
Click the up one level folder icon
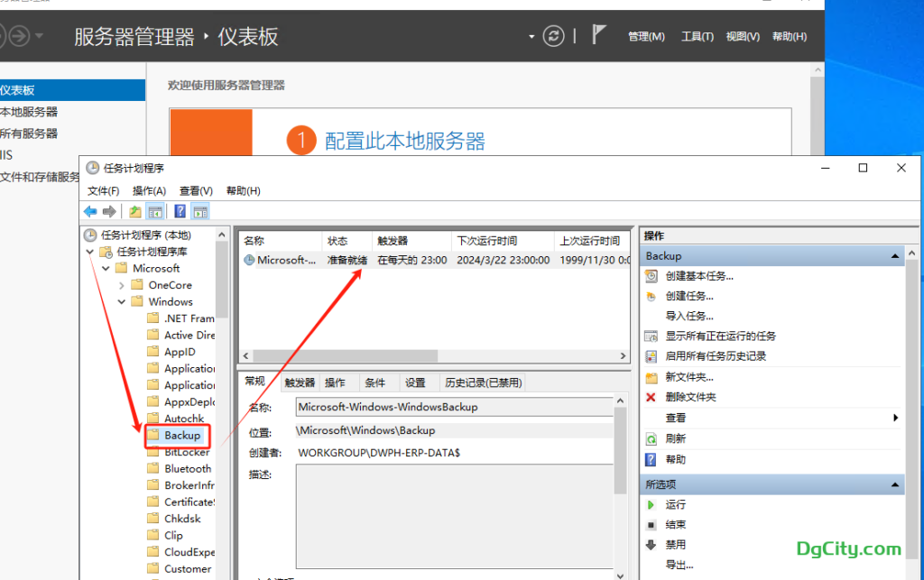pyautogui.click(x=134, y=211)
